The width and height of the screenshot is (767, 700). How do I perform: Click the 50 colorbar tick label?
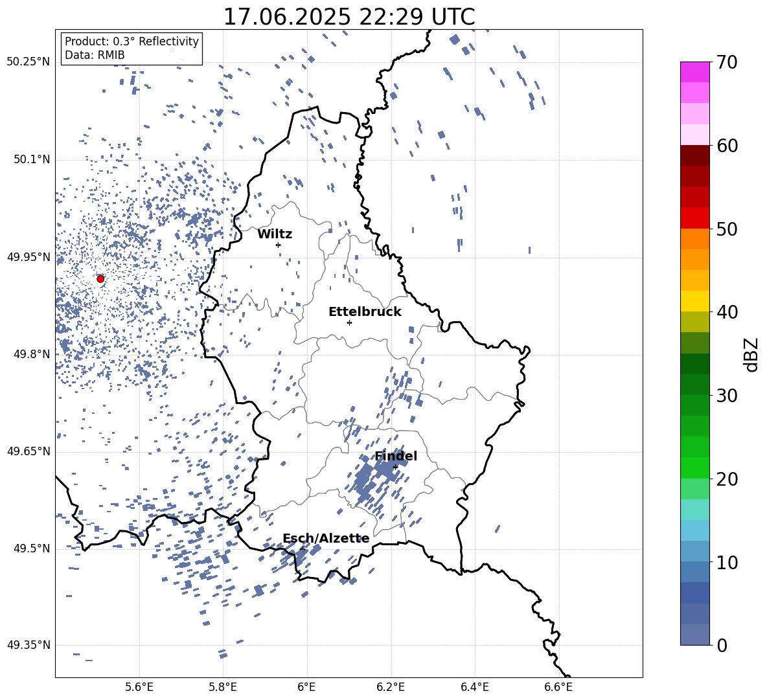[x=727, y=229]
